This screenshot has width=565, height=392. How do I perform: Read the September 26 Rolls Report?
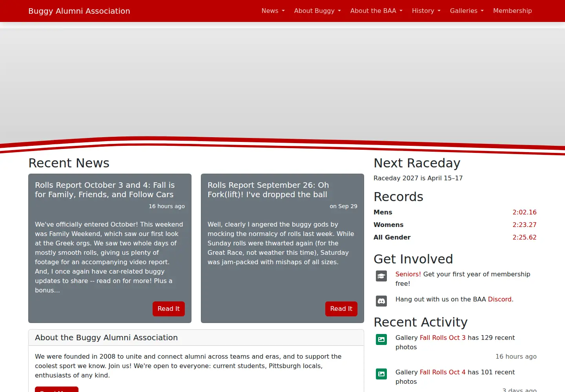pos(341,309)
